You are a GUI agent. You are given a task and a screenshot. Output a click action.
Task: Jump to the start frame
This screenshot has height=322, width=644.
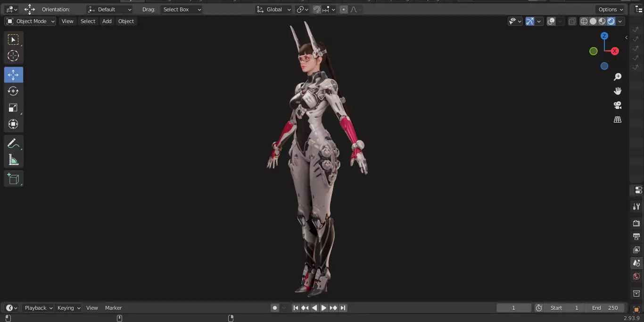[x=296, y=308]
